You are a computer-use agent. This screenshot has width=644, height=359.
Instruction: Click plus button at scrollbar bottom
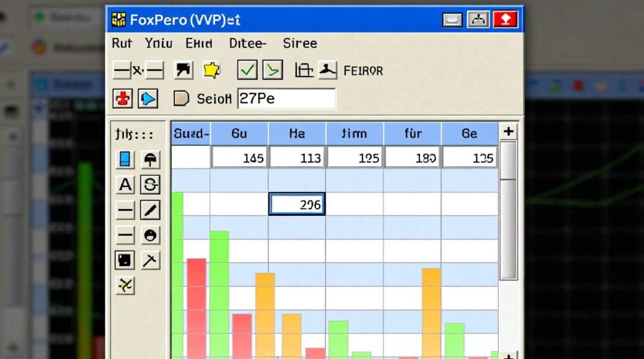point(508,356)
